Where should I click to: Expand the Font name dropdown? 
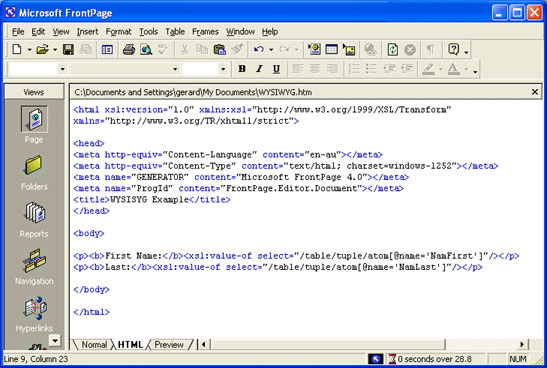pos(175,69)
